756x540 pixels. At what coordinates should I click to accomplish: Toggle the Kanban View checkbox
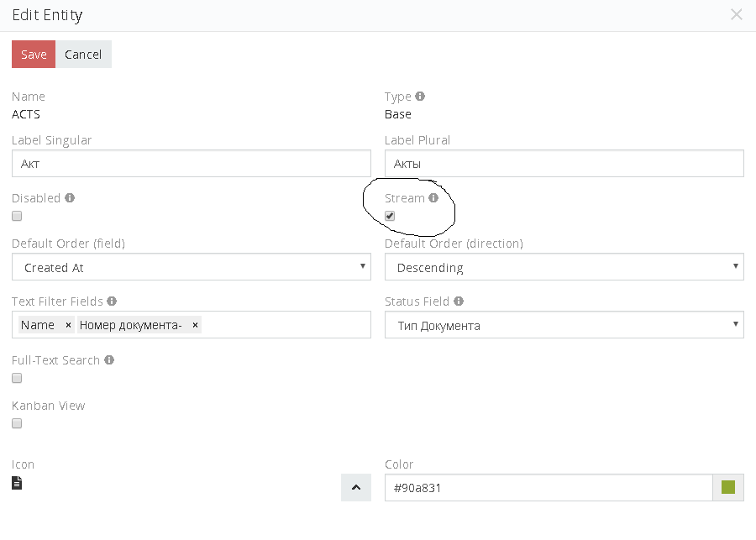coord(17,424)
